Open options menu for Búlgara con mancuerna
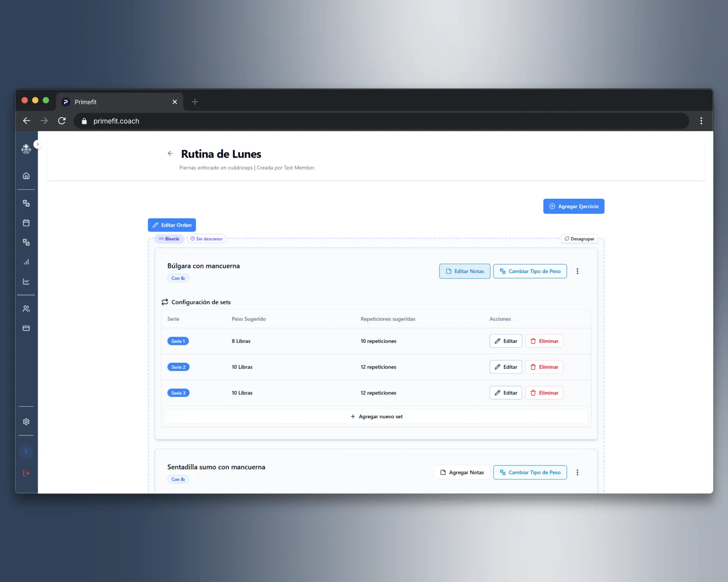Viewport: 728px width, 582px height. tap(577, 271)
